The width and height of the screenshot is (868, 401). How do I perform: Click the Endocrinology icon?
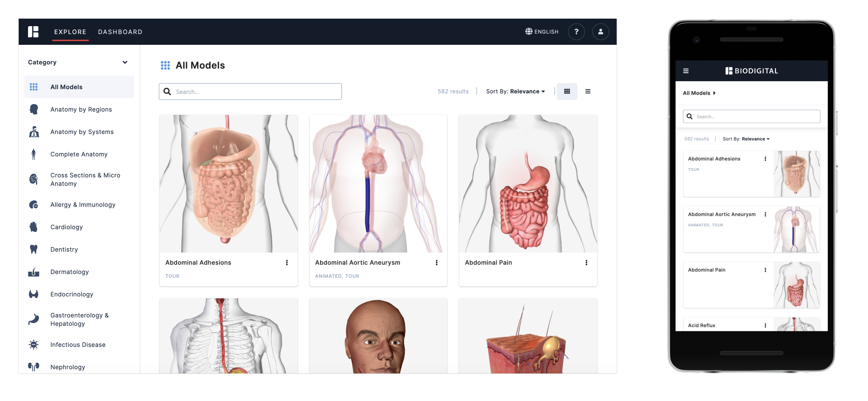click(34, 294)
